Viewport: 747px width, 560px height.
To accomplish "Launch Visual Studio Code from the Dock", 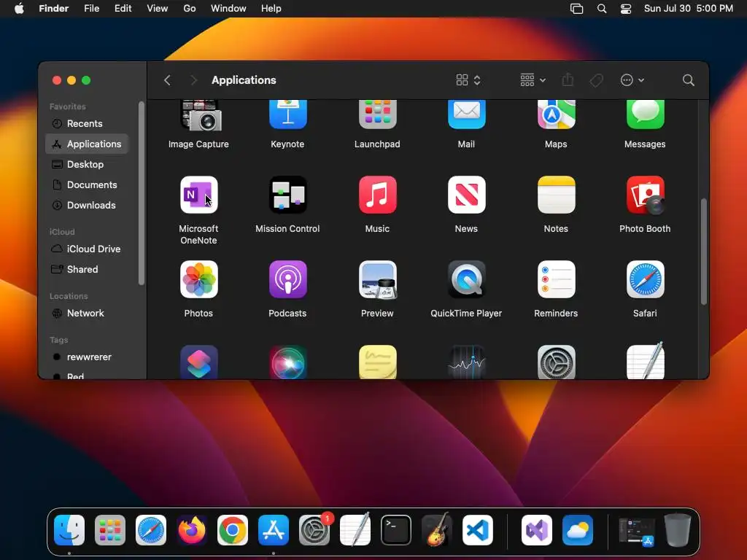I will click(x=478, y=530).
